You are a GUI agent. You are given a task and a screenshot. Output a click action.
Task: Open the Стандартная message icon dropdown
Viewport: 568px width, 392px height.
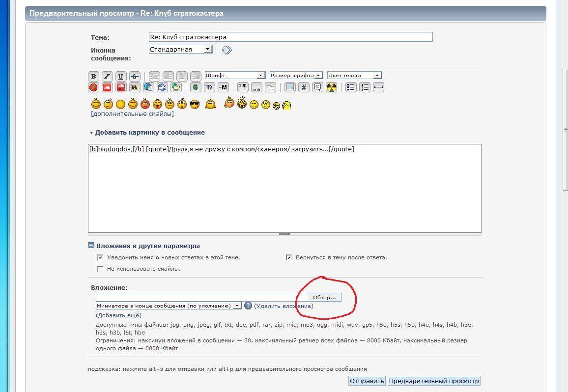180,49
